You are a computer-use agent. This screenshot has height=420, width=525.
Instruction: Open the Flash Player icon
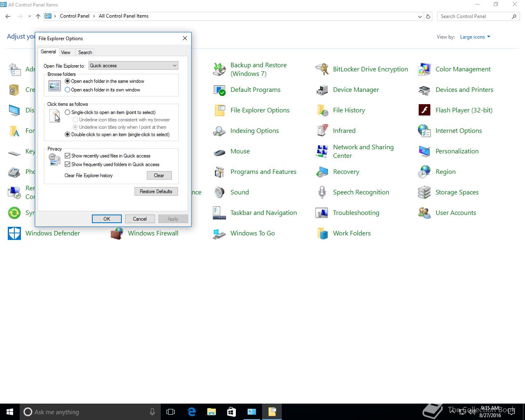click(x=425, y=110)
